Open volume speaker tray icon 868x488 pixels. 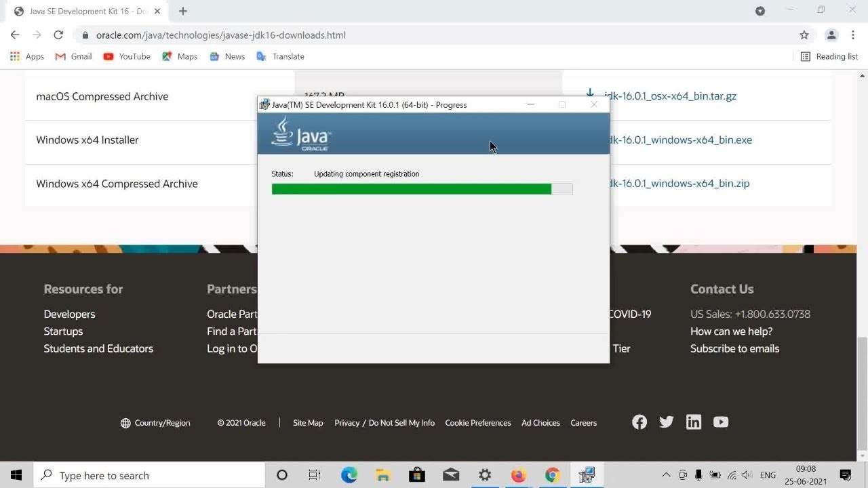747,475
